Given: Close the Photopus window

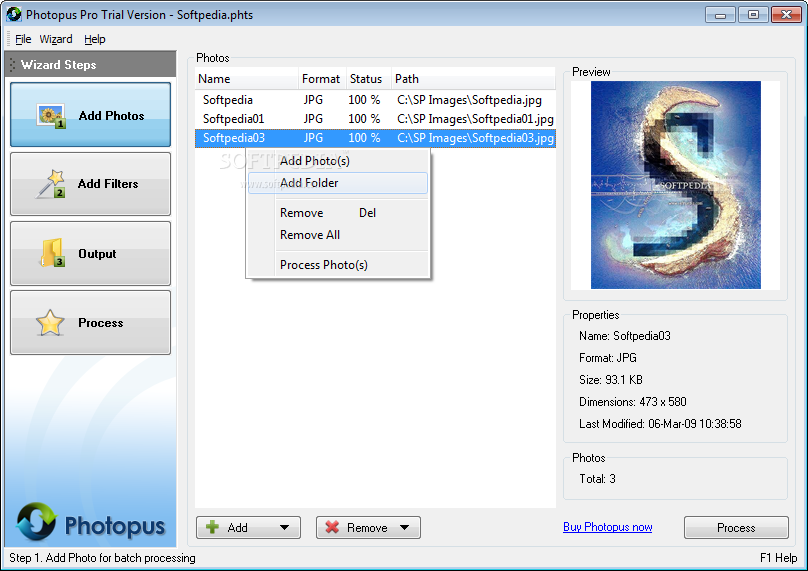Looking at the screenshot, I should tap(786, 14).
